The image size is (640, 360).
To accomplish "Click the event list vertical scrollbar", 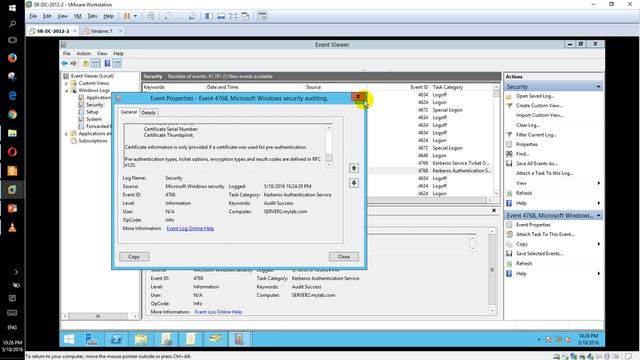I will pyautogui.click(x=496, y=140).
